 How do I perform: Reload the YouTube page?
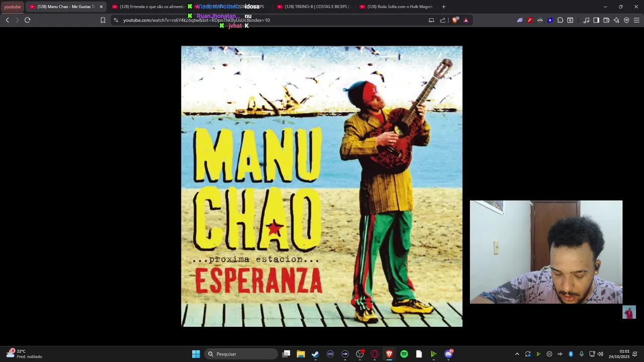tap(27, 20)
